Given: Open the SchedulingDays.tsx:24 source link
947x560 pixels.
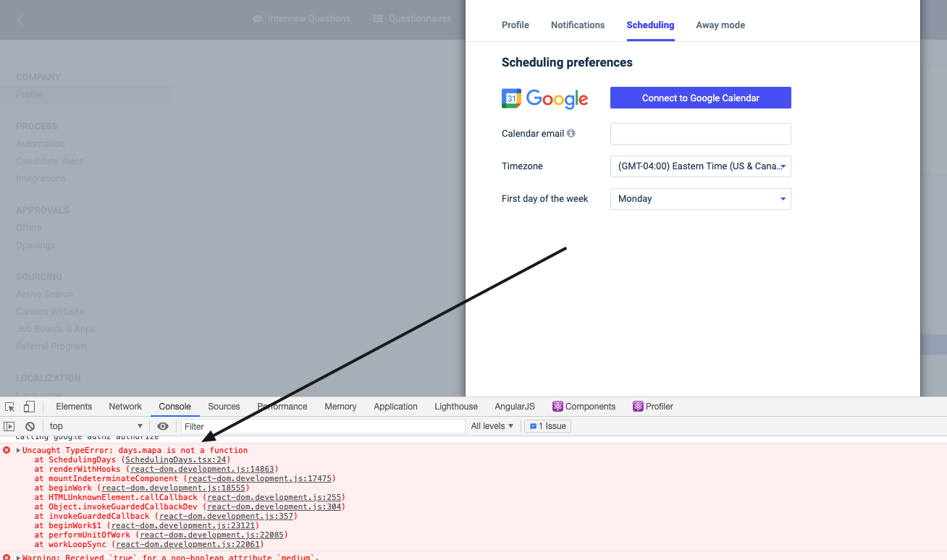Looking at the screenshot, I should coord(176,459).
